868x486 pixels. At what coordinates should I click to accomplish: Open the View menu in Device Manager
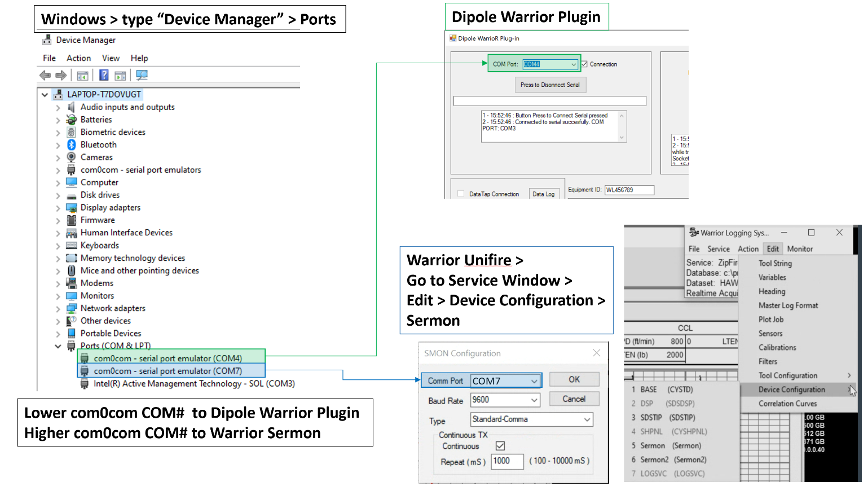(111, 58)
